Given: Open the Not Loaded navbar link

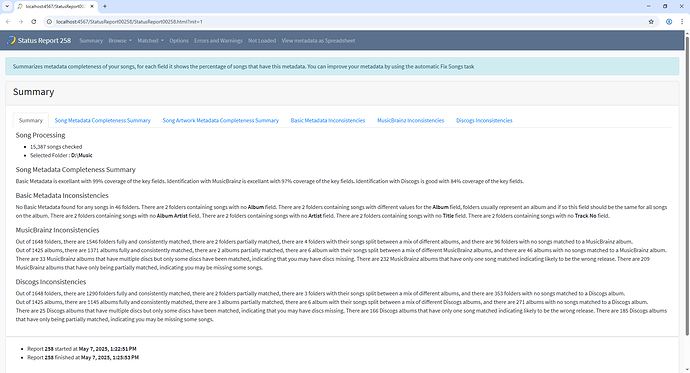Looking at the screenshot, I should point(262,40).
